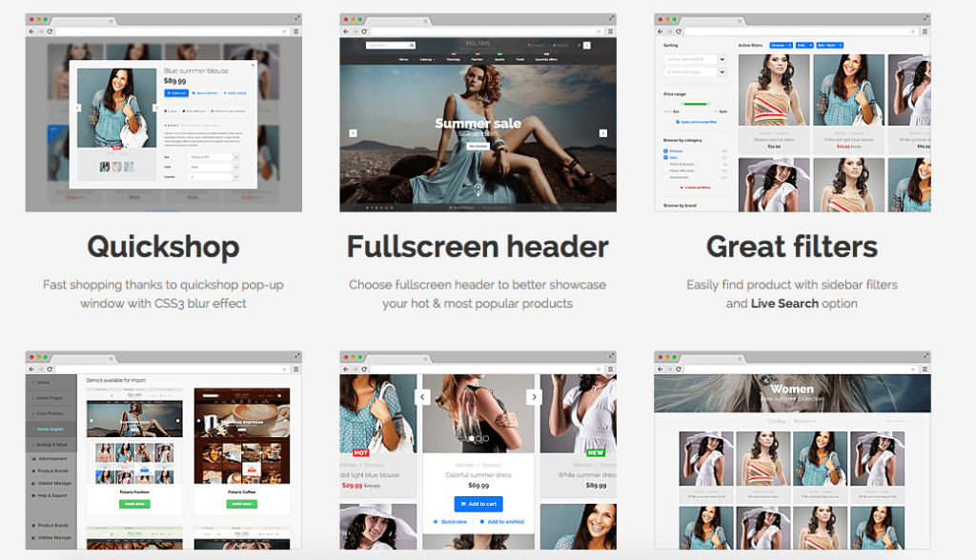Click Women dropdown in catalog breadcrumb
Image resolution: width=976 pixels, height=560 pixels.
pos(804,421)
